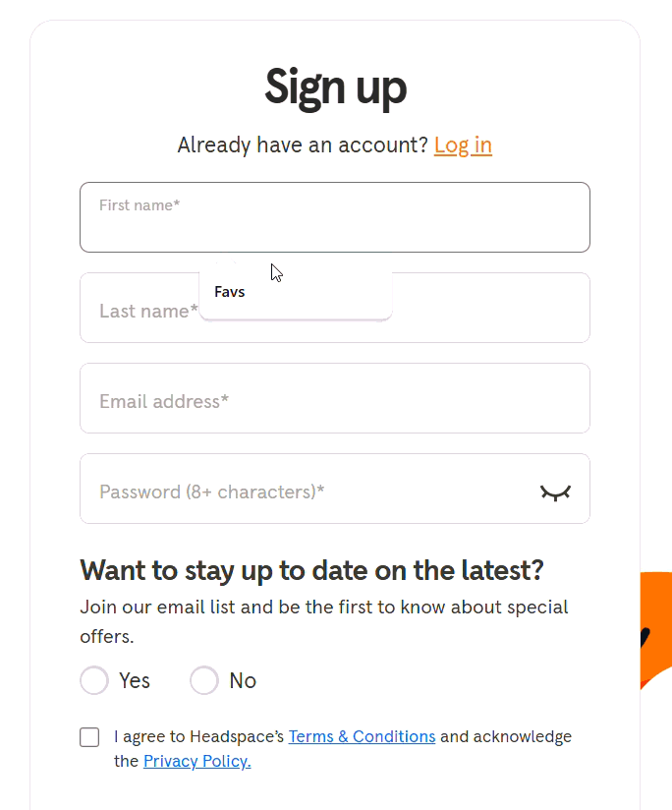Image resolution: width=672 pixels, height=810 pixels.
Task: Toggle password visibility with the eye icon
Action: pyautogui.click(x=555, y=492)
